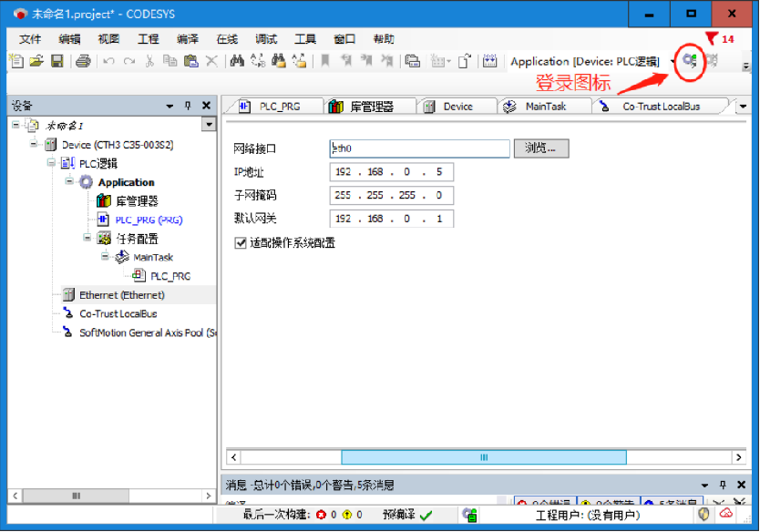
Task: Collapse the 未命名1 project root node
Action: point(16,125)
